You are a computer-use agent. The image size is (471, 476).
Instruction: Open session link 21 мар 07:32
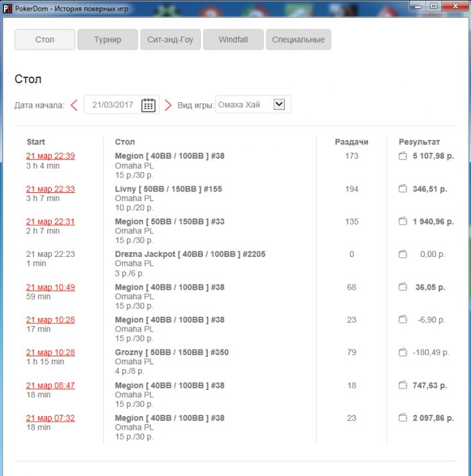(50, 418)
